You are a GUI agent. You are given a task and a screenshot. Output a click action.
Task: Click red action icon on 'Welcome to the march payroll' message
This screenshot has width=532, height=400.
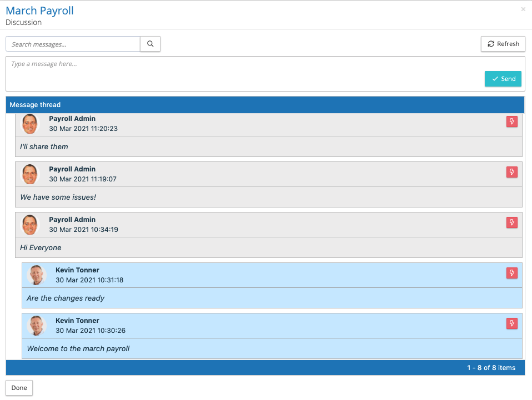click(511, 323)
